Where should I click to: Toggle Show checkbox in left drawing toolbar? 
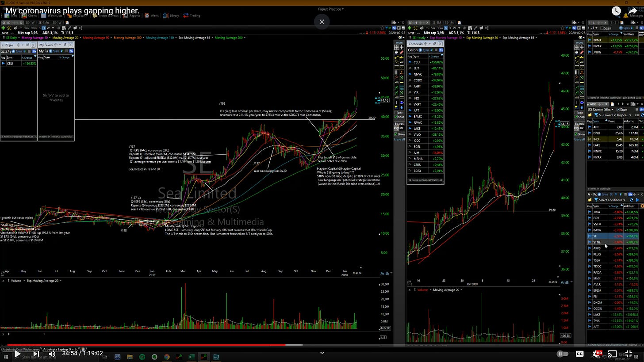(395, 134)
